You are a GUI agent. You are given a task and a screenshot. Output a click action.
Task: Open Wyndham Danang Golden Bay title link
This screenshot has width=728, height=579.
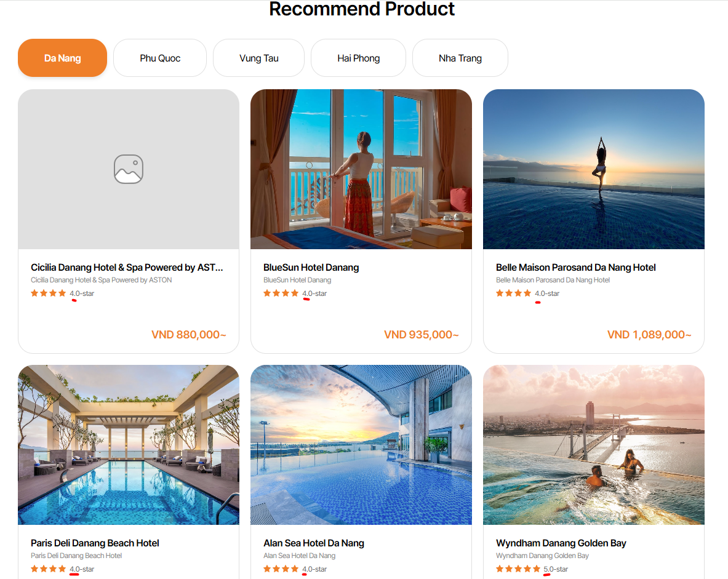[x=561, y=543]
